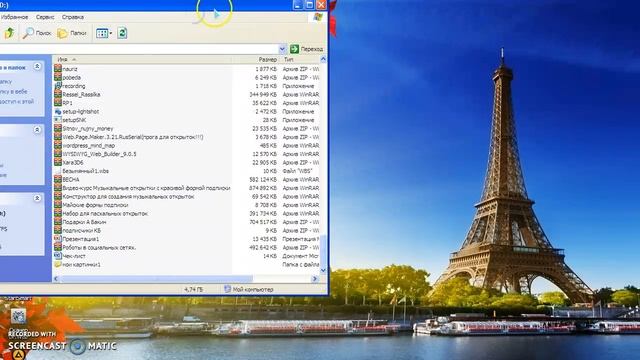640x360 pixels.
Task: Maximize the Explorer window
Action: 309,4
